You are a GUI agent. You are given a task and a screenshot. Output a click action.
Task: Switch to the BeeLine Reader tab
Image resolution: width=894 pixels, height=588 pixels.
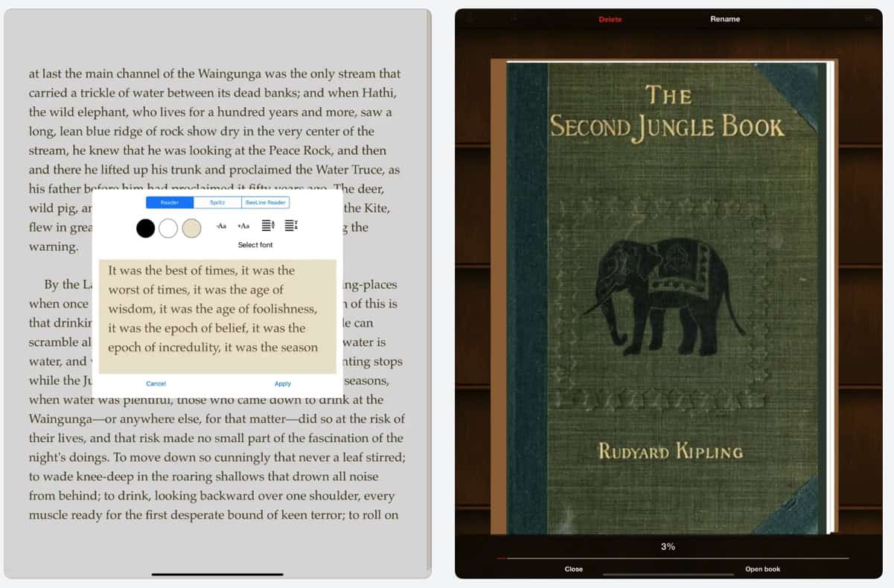[x=266, y=202]
